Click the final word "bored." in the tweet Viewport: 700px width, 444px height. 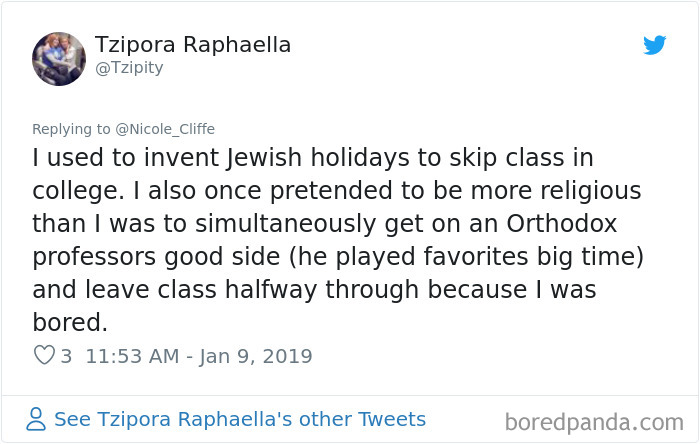67,324
